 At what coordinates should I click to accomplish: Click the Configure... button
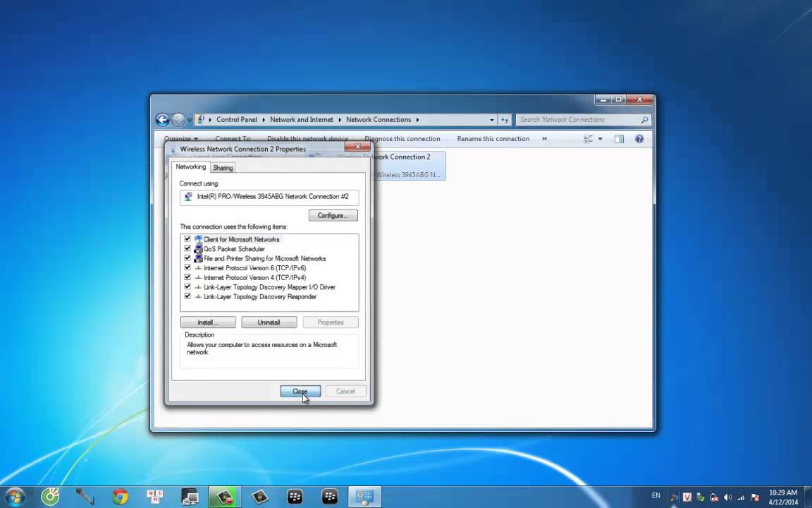click(x=333, y=216)
